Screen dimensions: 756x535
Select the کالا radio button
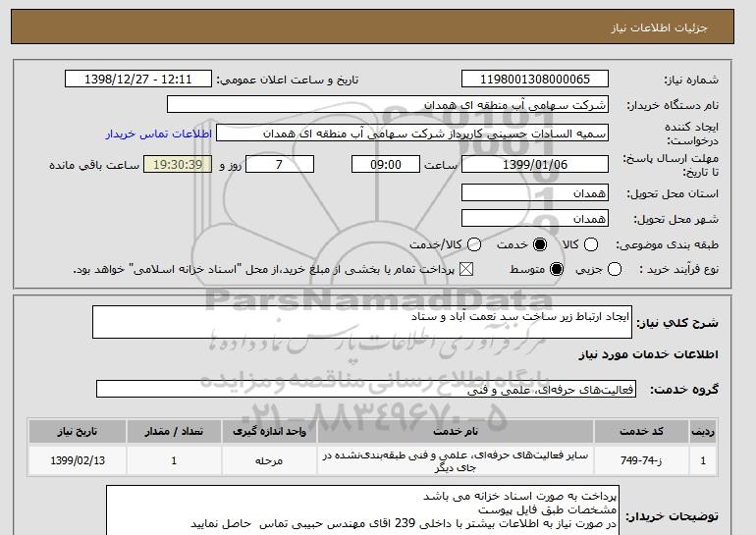[591, 244]
